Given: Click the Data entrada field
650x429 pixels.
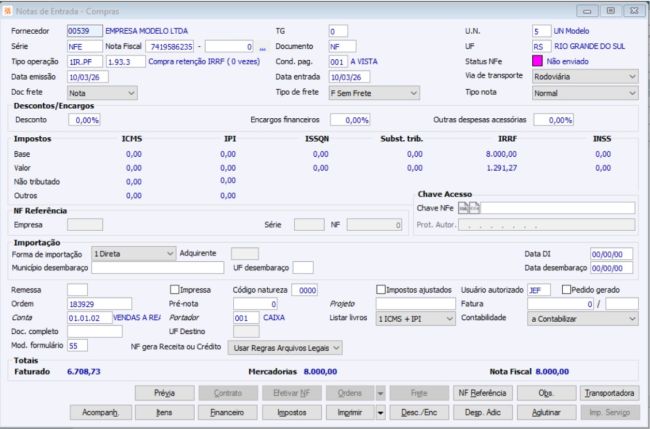Looking at the screenshot, I should click(349, 77).
